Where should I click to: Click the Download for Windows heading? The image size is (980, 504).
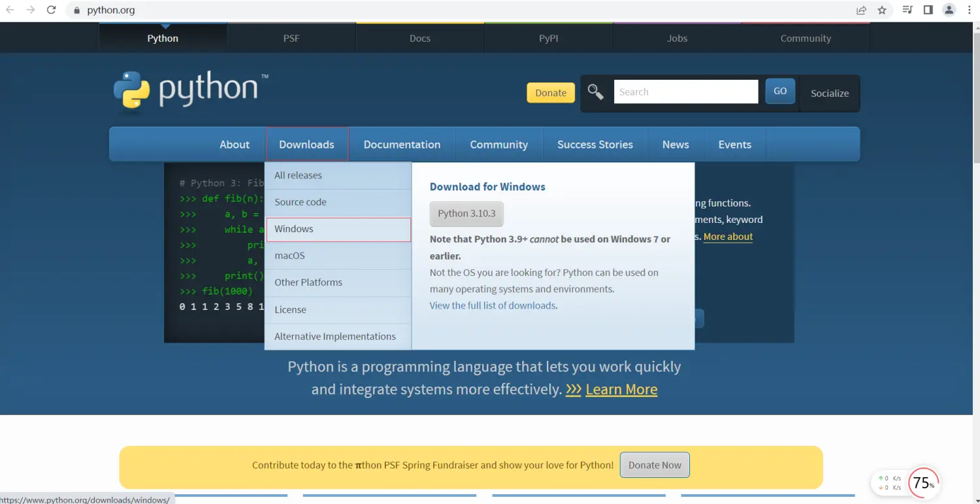point(487,187)
